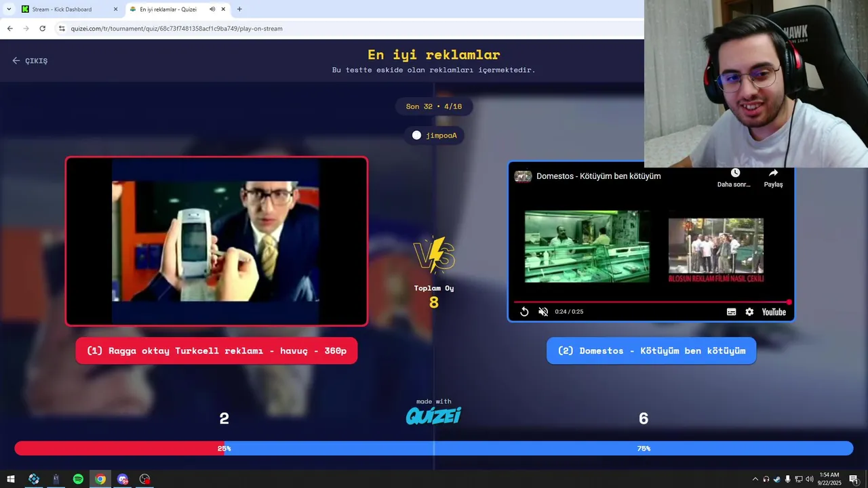Open YouTube player settings gear
The width and height of the screenshot is (868, 488).
(x=749, y=312)
